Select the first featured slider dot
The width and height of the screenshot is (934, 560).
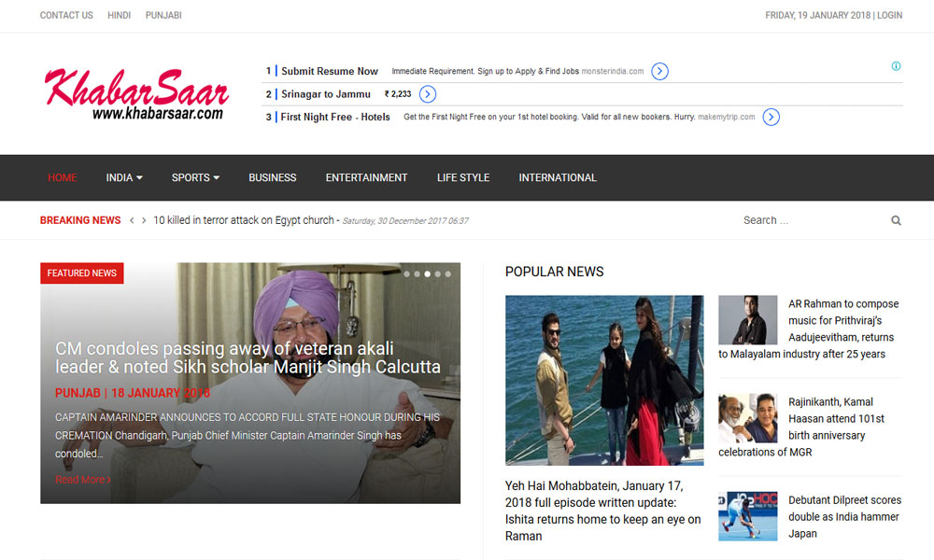[x=406, y=274]
